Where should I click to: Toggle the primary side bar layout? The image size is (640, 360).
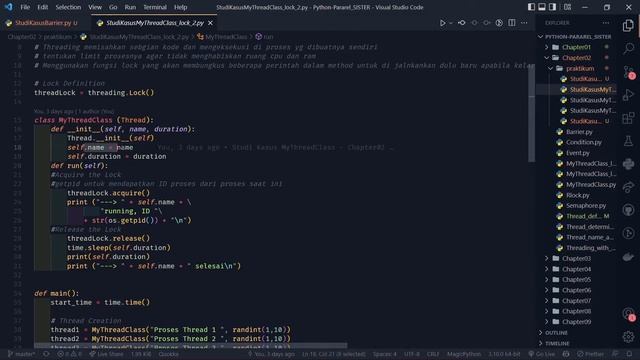pyautogui.click(x=531, y=7)
